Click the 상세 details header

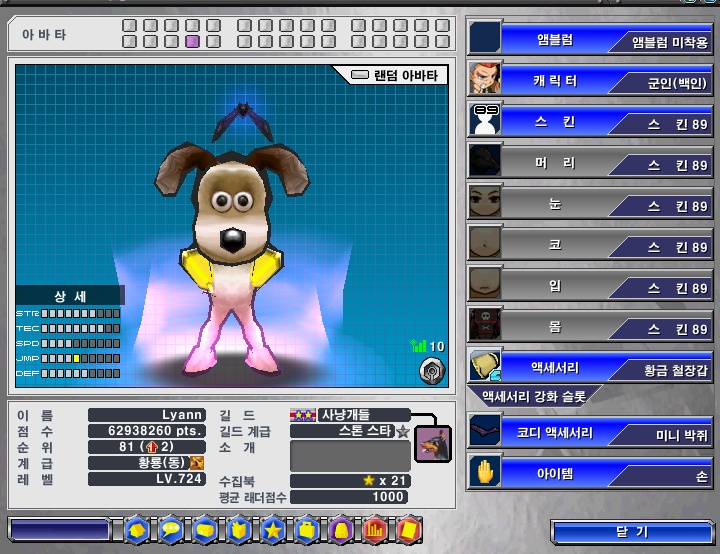(x=70, y=295)
